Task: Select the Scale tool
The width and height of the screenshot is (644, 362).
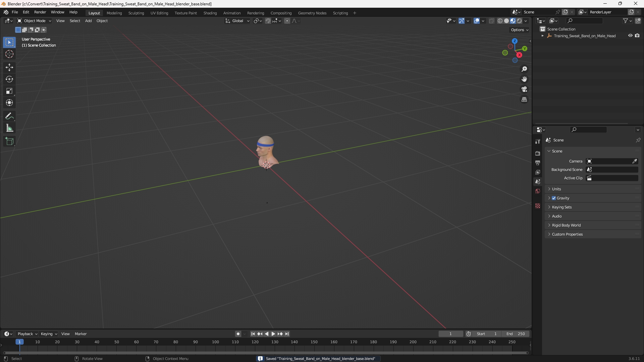Action: tap(9, 91)
